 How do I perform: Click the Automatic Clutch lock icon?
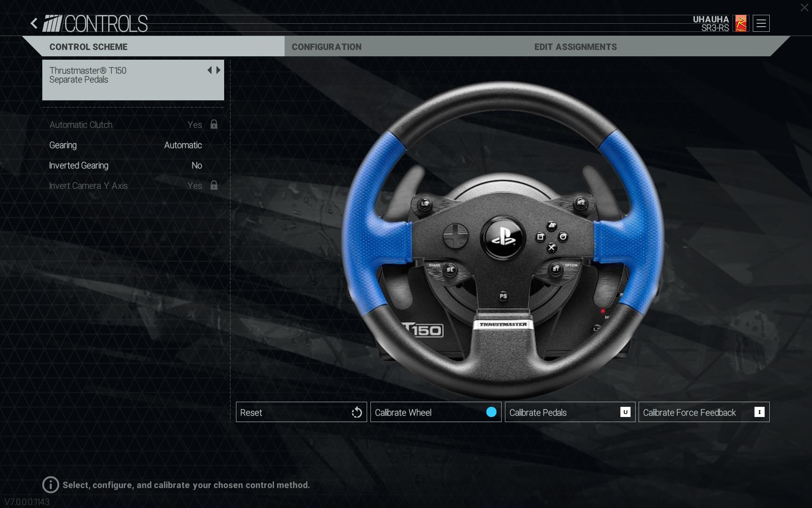point(214,124)
